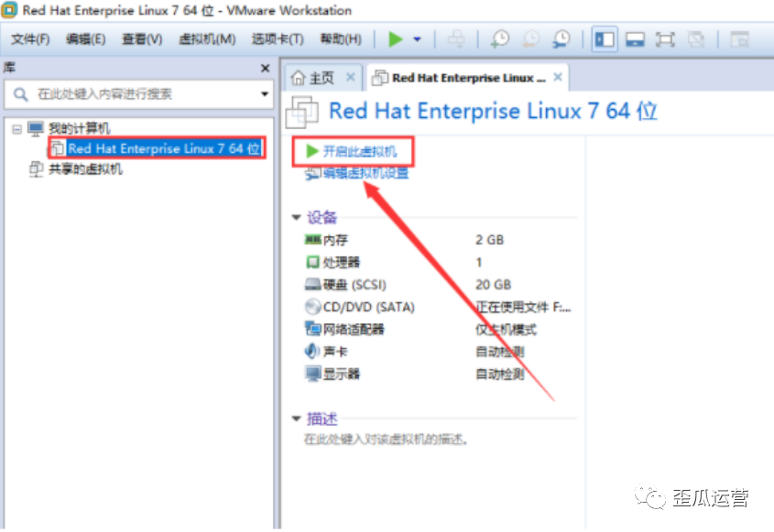The width and height of the screenshot is (774, 532).
Task: Click the computer icon beside 我的计算机
Action: pos(36,129)
